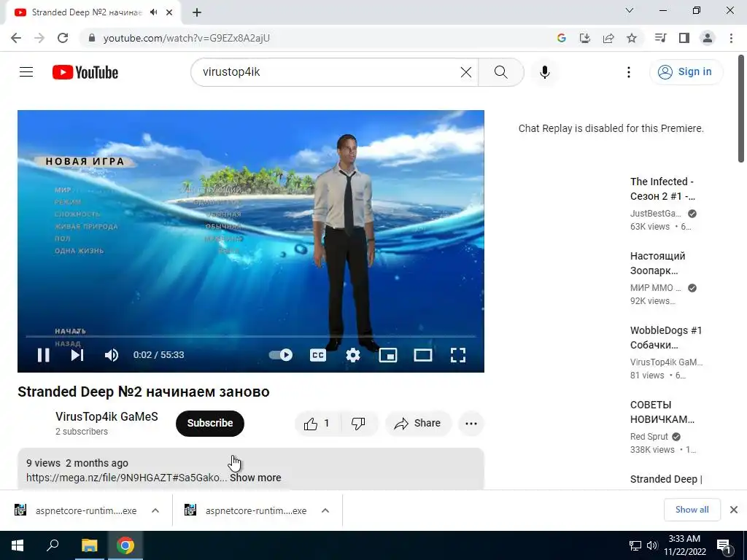Open the mega.nz link in description
The image size is (747, 560).
126,478
